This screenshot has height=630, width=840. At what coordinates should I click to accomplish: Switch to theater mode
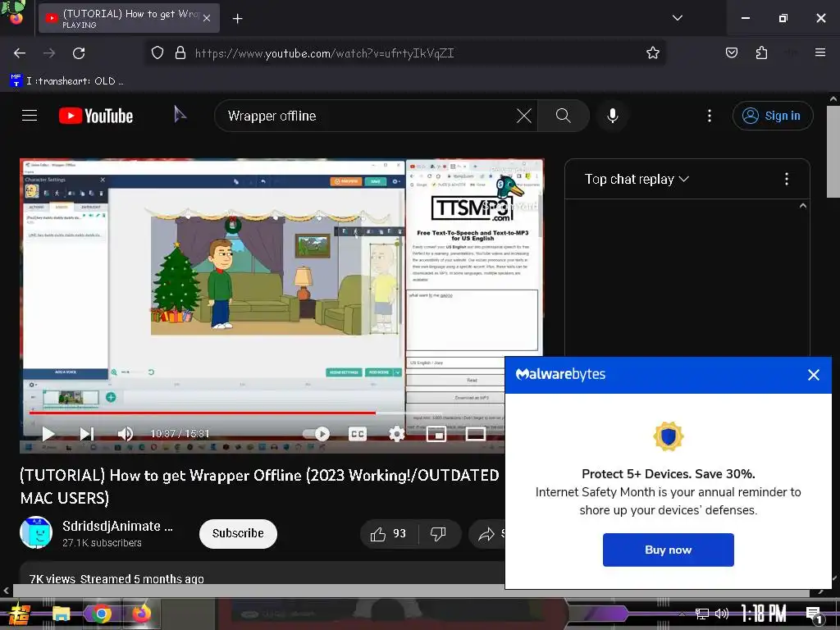[475, 434]
